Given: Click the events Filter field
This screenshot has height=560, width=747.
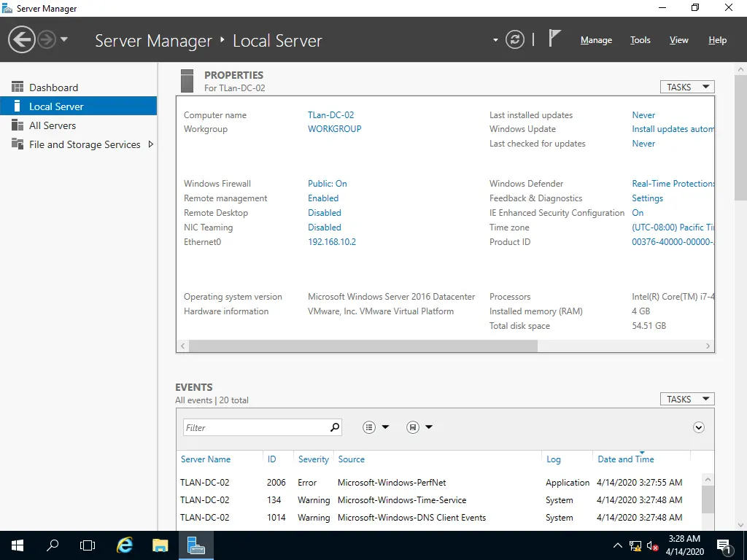Looking at the screenshot, I should [256, 427].
